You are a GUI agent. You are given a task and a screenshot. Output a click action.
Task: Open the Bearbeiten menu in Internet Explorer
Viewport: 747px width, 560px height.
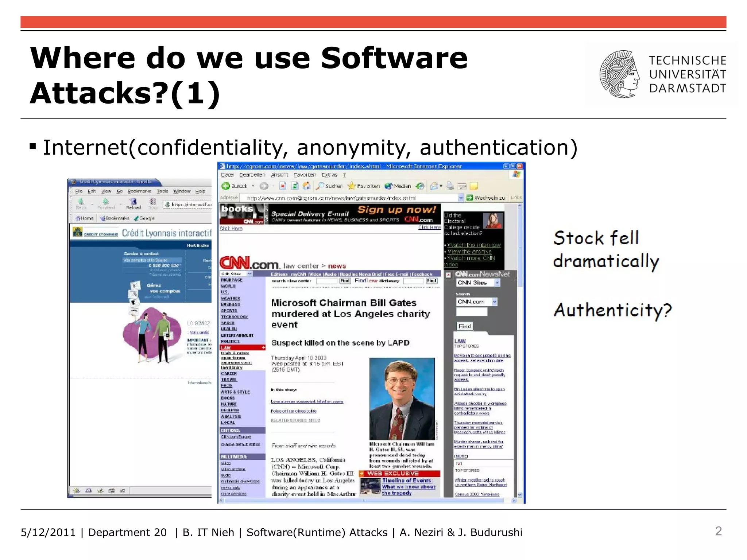coord(252,175)
